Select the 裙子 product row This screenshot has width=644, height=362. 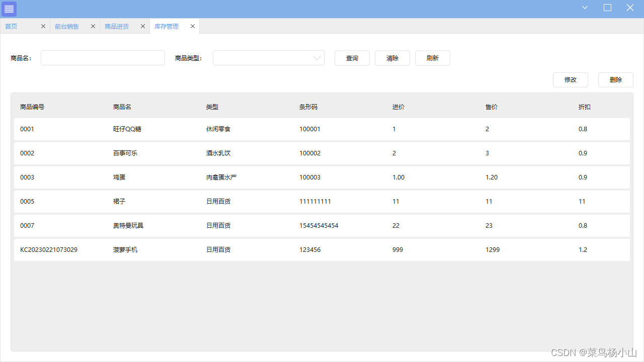322,202
